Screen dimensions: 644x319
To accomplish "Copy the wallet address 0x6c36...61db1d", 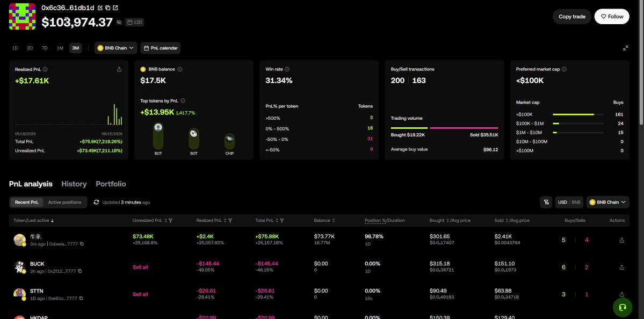I will pos(107,8).
